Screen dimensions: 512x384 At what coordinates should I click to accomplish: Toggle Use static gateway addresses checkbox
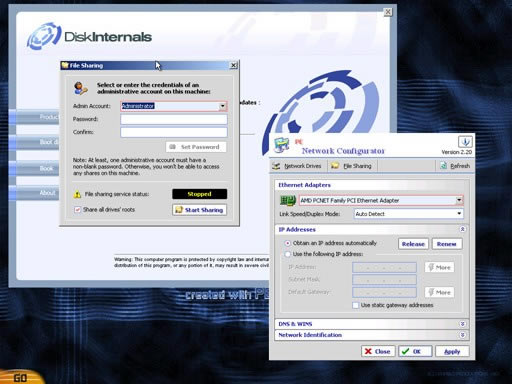356,305
